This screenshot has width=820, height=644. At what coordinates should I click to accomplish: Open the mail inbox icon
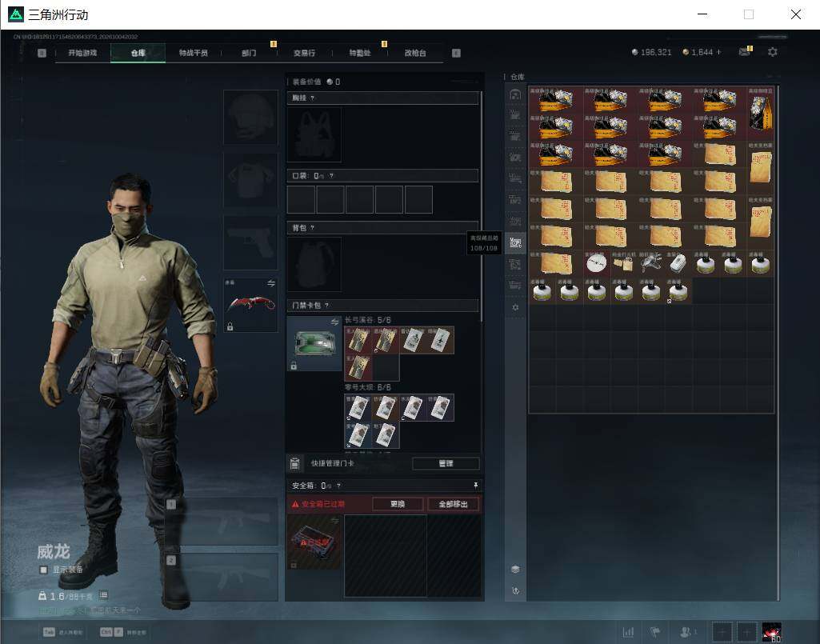pos(744,52)
